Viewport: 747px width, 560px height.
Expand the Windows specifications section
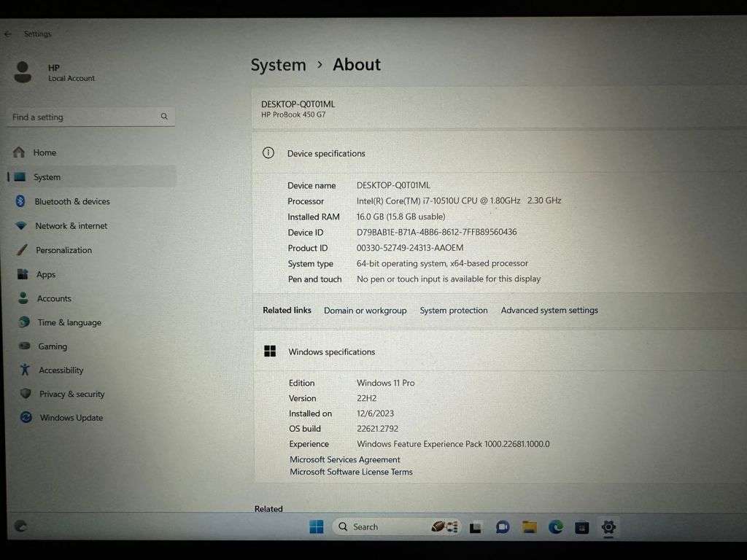click(331, 351)
